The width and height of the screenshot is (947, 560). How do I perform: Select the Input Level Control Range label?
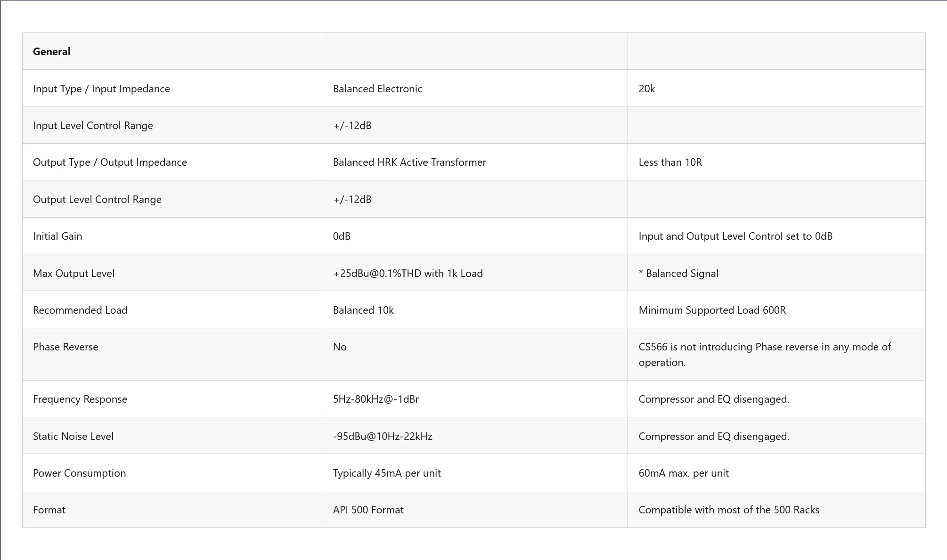point(93,125)
